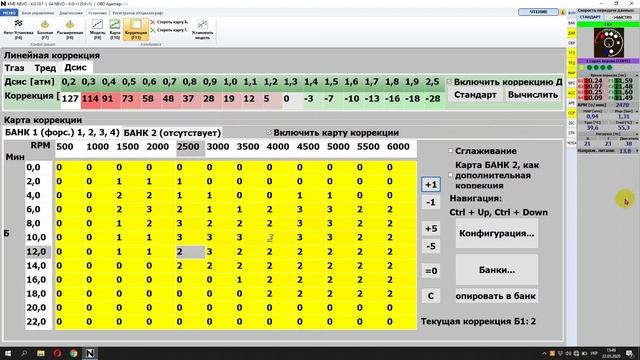Open taskbar search magnifier
This screenshot has width=640, height=360.
click(x=24, y=353)
